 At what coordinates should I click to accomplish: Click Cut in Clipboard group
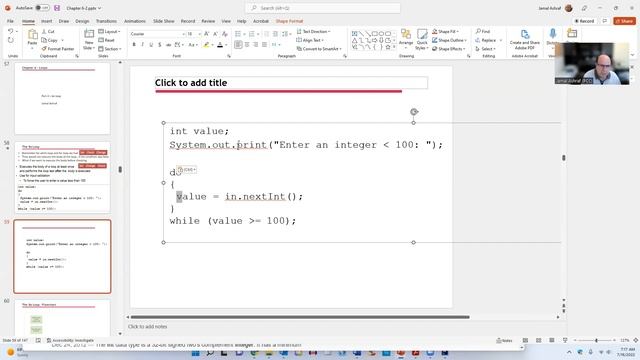click(x=48, y=31)
